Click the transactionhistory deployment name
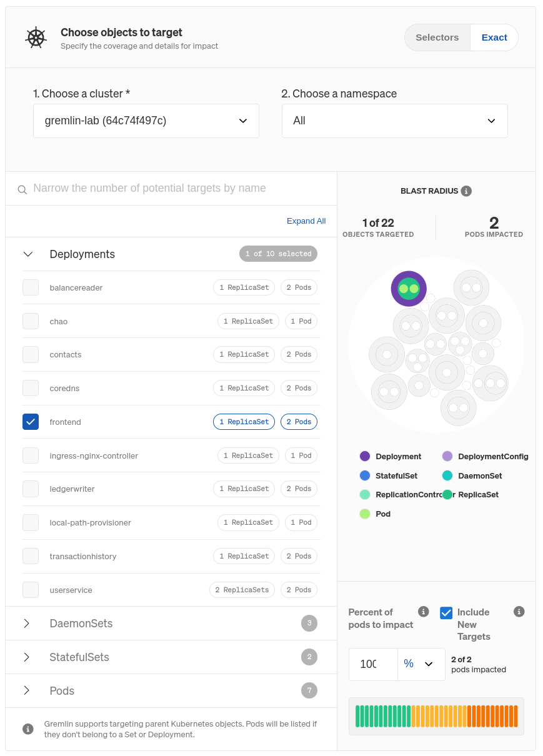The image size is (543, 756). (x=83, y=556)
